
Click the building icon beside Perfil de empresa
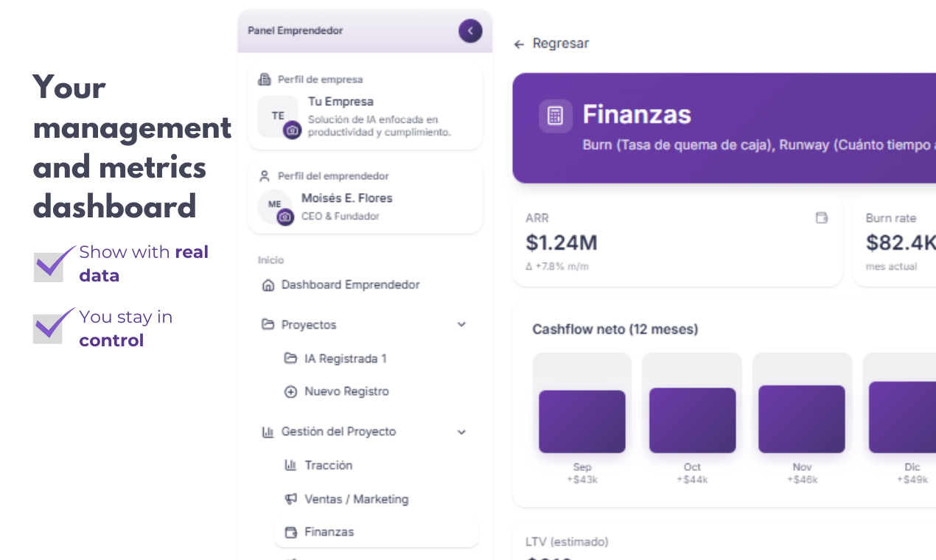pyautogui.click(x=265, y=79)
